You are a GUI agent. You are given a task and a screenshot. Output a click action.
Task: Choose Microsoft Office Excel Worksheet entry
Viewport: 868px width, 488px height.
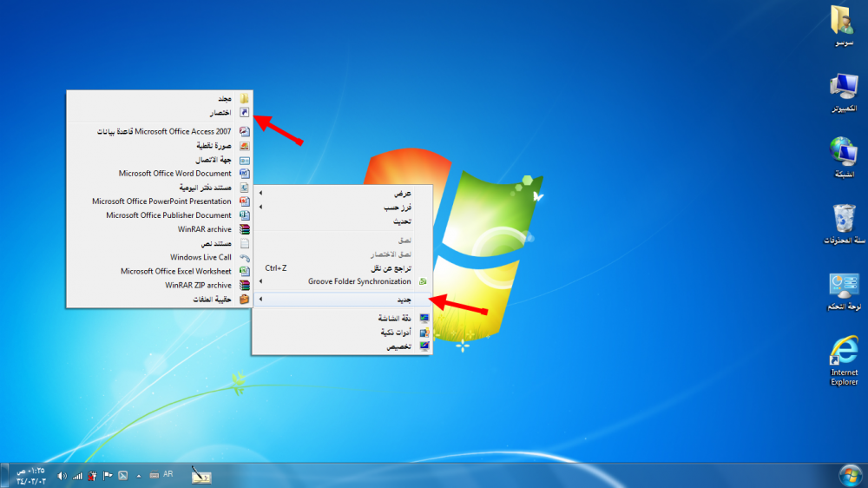(176, 271)
